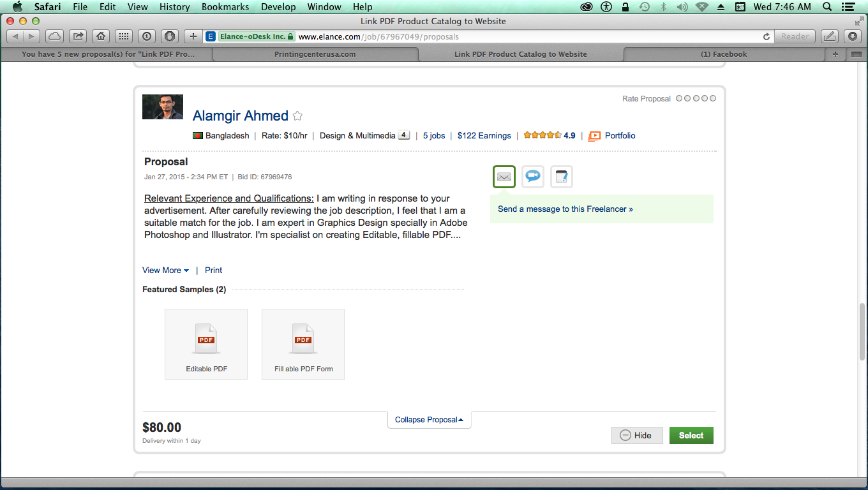
Task: Open the Develop menu
Action: pyautogui.click(x=278, y=7)
